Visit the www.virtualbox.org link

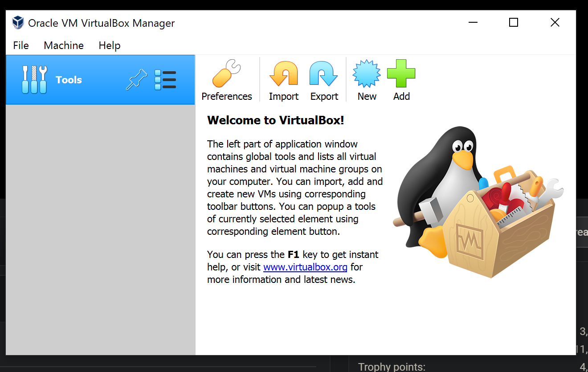[305, 267]
